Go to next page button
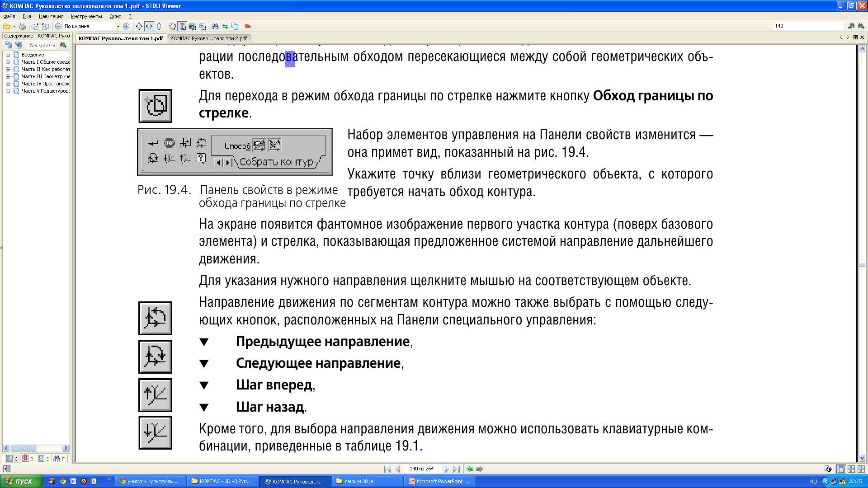Viewport: 868px width, 488px height. click(x=447, y=469)
